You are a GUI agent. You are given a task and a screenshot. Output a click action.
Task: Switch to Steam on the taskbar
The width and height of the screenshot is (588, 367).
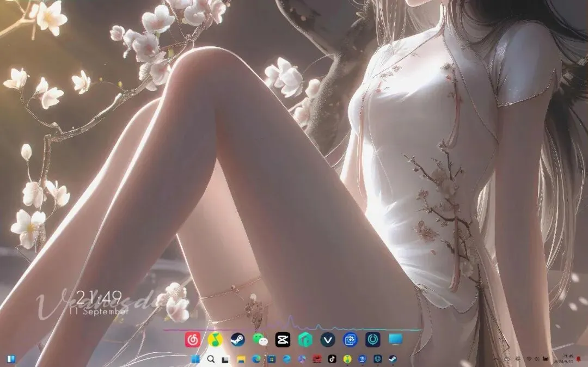point(393,359)
